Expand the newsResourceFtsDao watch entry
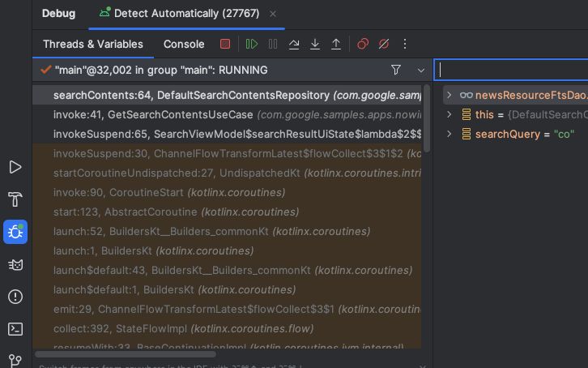This screenshot has width=588, height=368. (450, 95)
